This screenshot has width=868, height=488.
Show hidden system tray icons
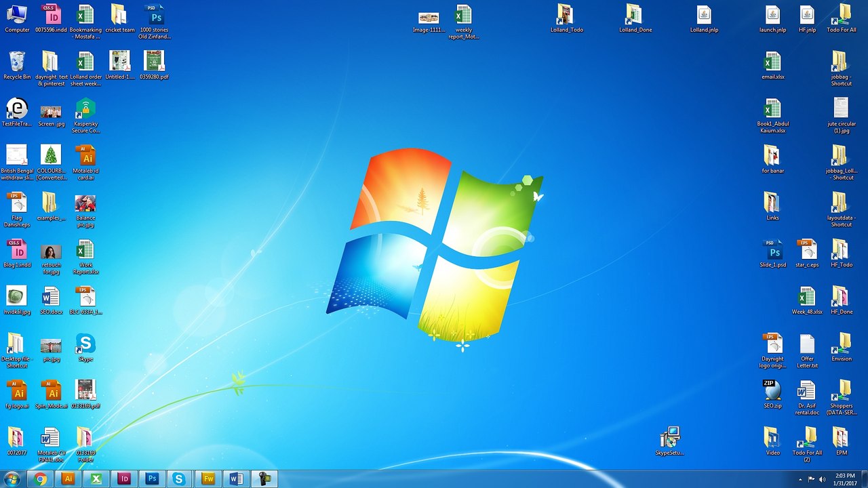800,479
